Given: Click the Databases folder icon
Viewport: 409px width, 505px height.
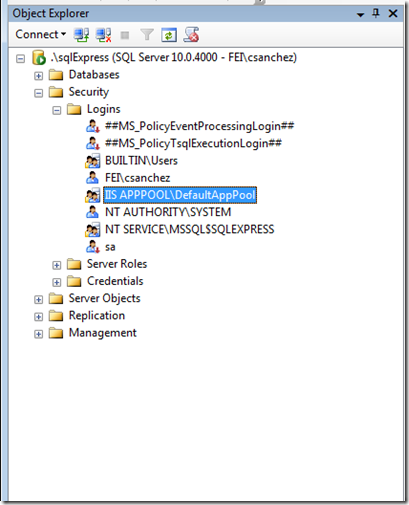Looking at the screenshot, I should (56, 75).
